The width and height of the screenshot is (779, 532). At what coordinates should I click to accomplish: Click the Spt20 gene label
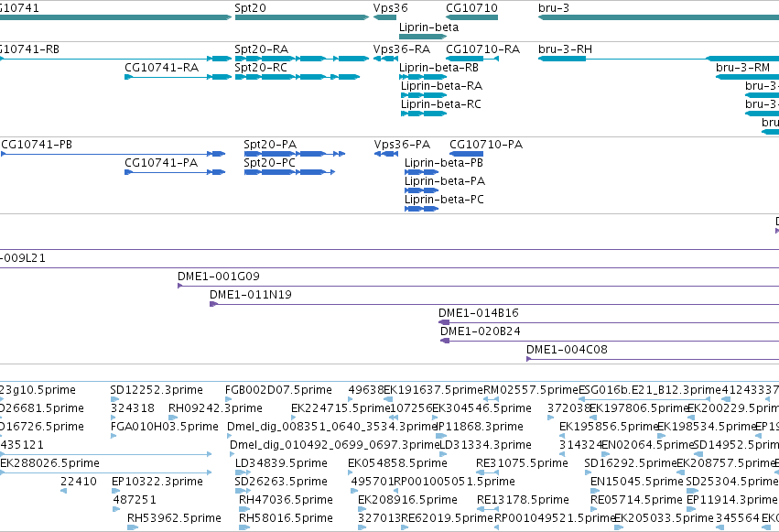tap(251, 8)
